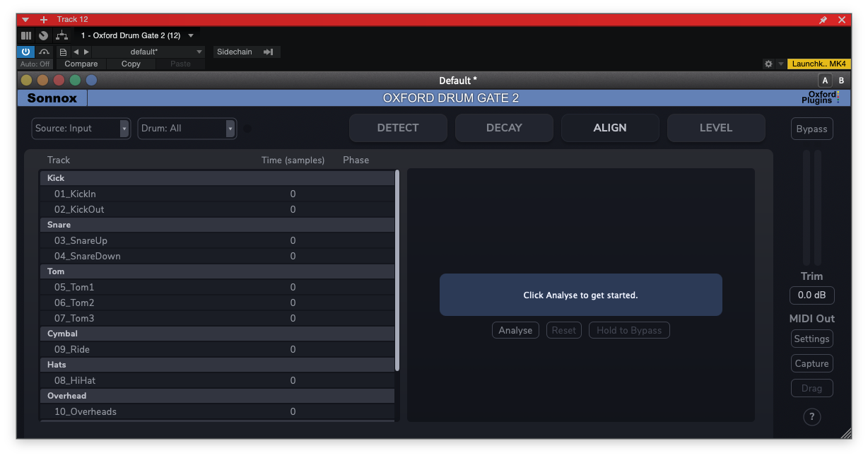Toggle the blue plugin power button

[x=25, y=52]
